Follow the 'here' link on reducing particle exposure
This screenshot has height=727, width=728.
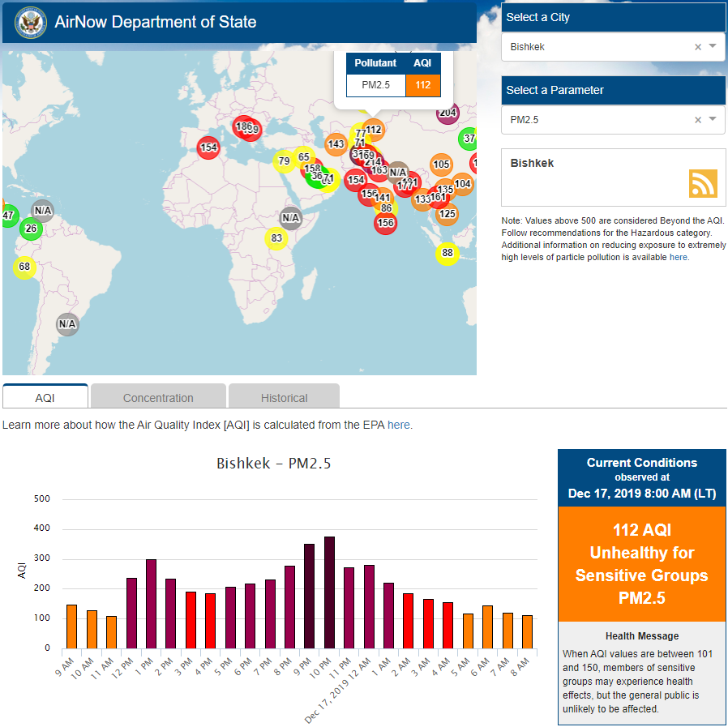click(x=678, y=257)
